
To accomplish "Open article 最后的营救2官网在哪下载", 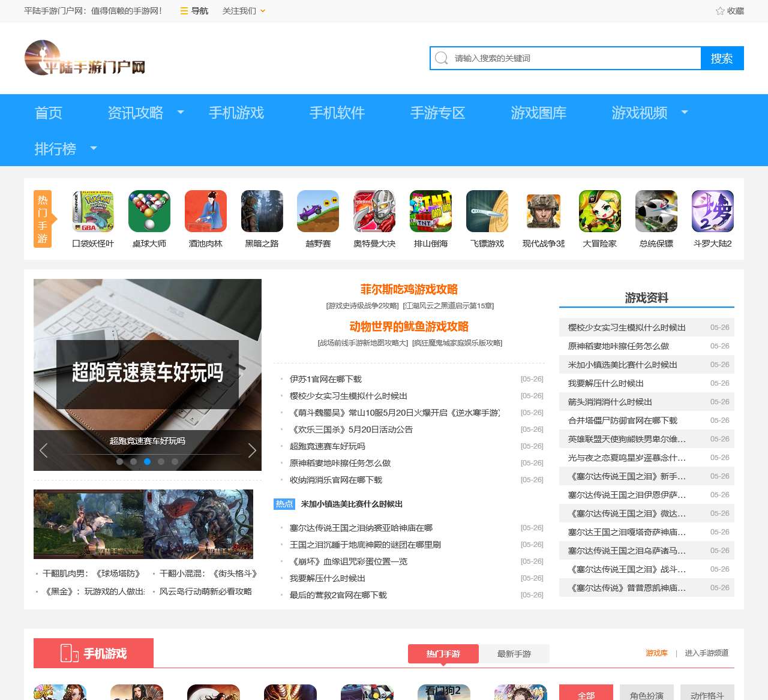I will (x=338, y=595).
